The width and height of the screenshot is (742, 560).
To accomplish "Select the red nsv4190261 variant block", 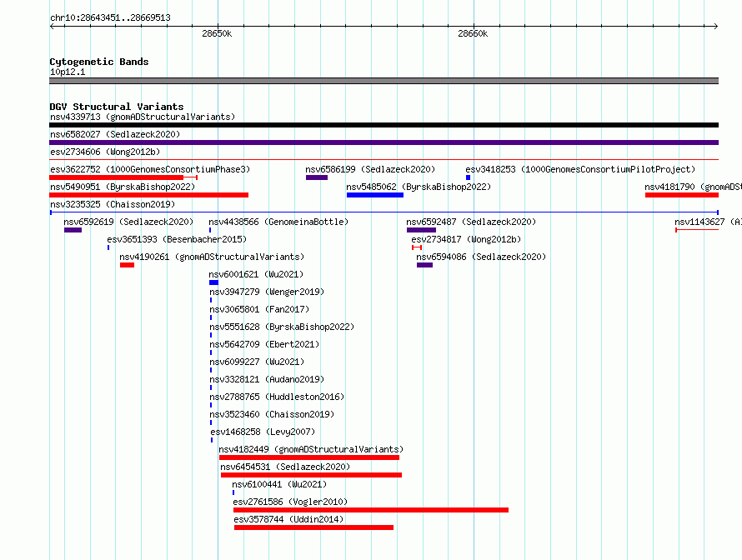I will (x=127, y=265).
